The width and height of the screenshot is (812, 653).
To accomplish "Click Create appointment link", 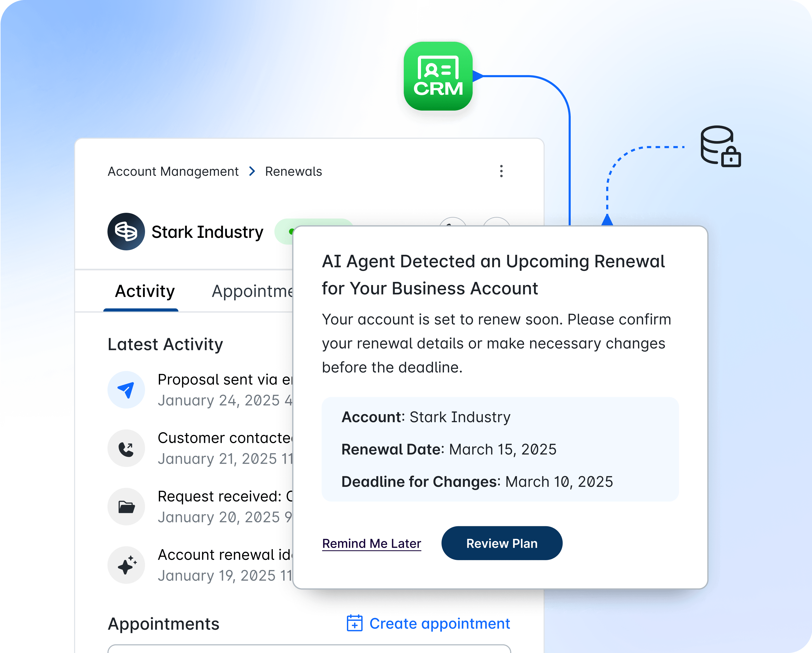I will 440,624.
